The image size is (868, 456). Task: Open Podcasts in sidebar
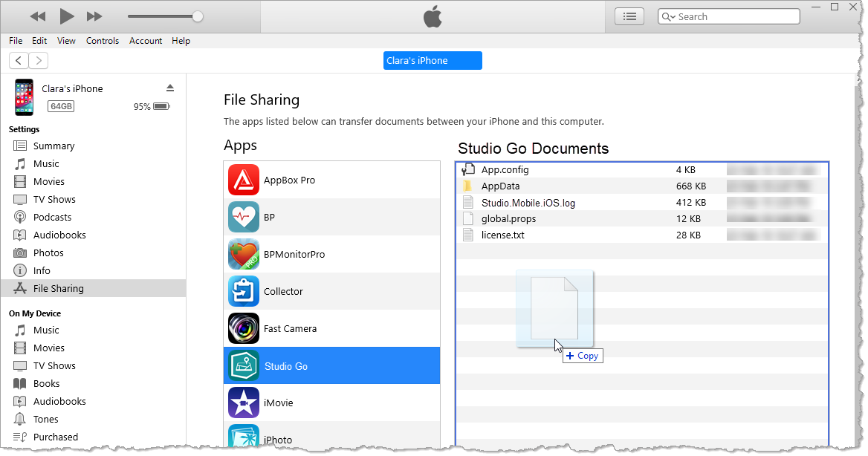pyautogui.click(x=52, y=218)
